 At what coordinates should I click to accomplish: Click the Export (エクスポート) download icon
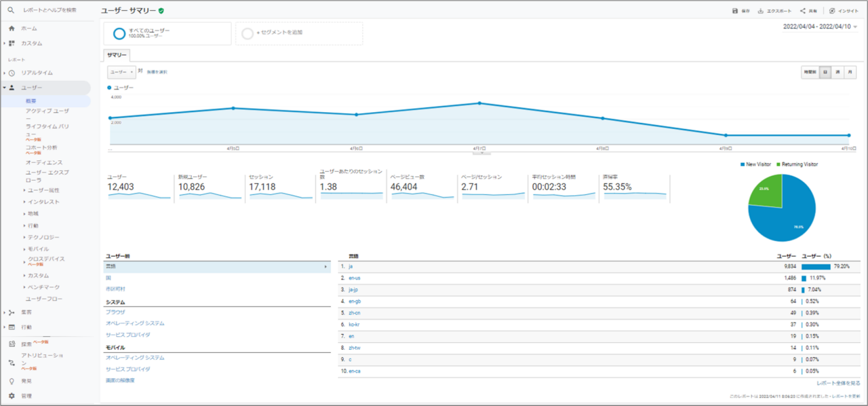click(761, 11)
